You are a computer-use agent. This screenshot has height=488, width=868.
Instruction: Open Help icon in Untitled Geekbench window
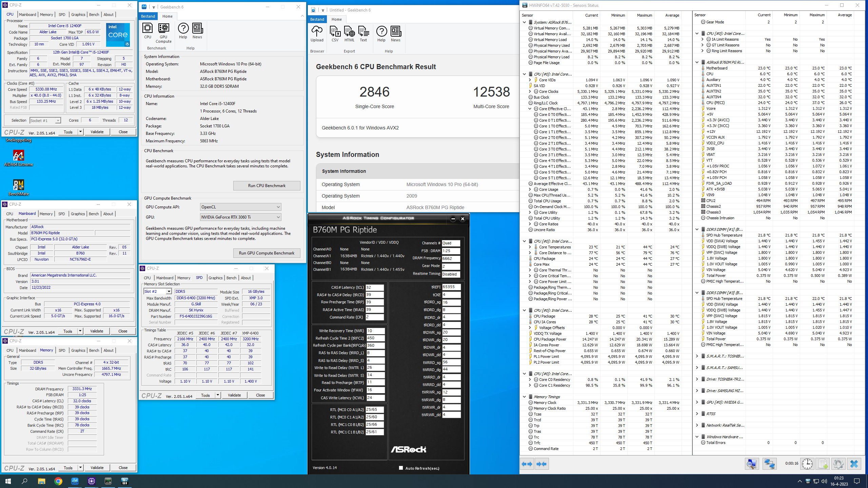381,34
